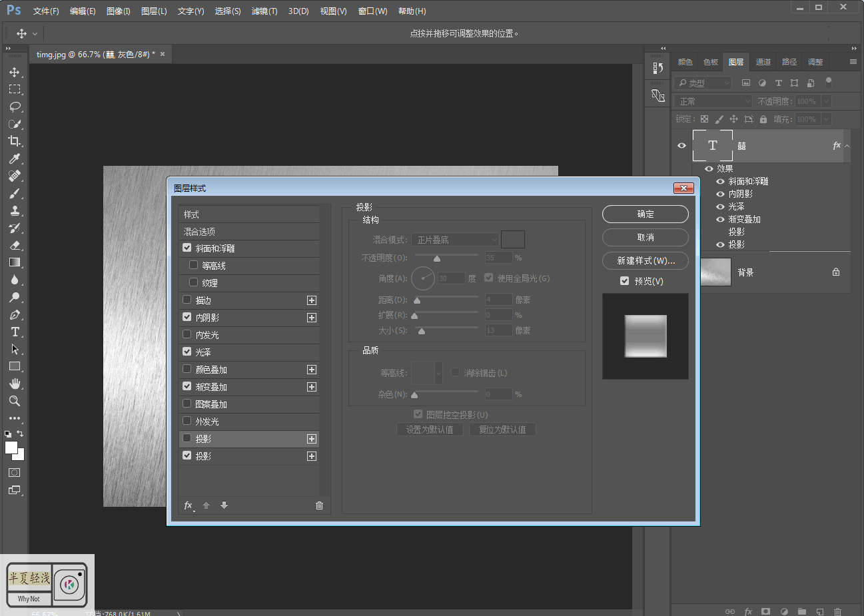Select the Dodge tool
Viewport: 864px width, 616px height.
point(15,297)
